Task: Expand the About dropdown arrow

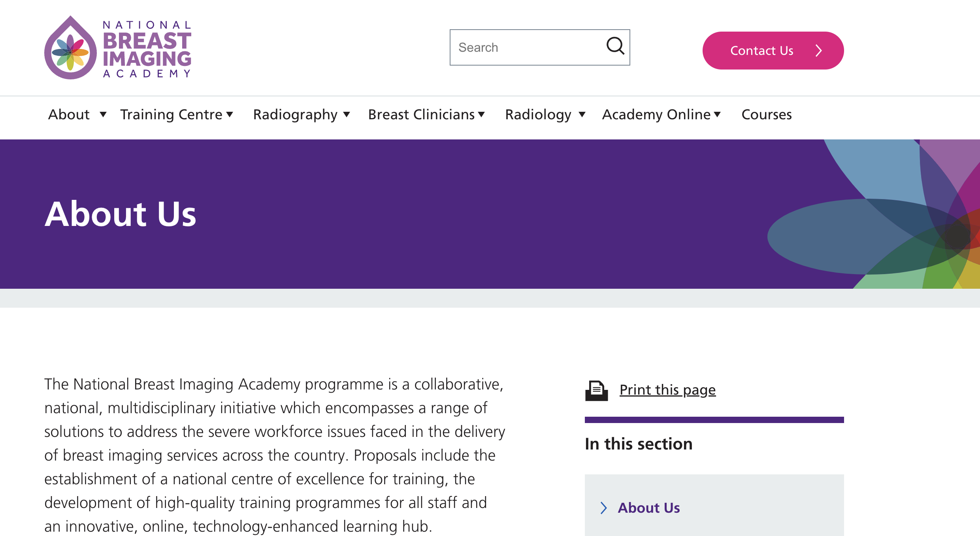Action: click(x=103, y=115)
